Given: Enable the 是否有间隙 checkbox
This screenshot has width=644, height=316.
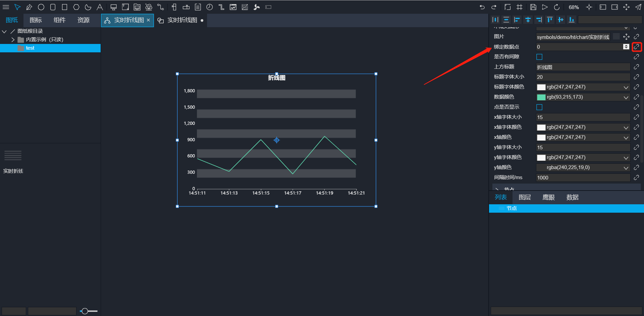Looking at the screenshot, I should tap(539, 57).
